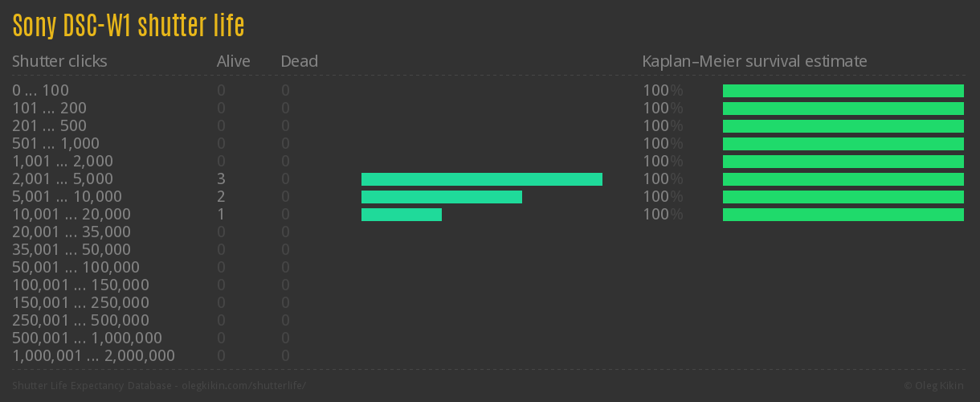Click the Kaplan–Meier survival estimate heading
The image size is (980, 402).
[x=754, y=61]
